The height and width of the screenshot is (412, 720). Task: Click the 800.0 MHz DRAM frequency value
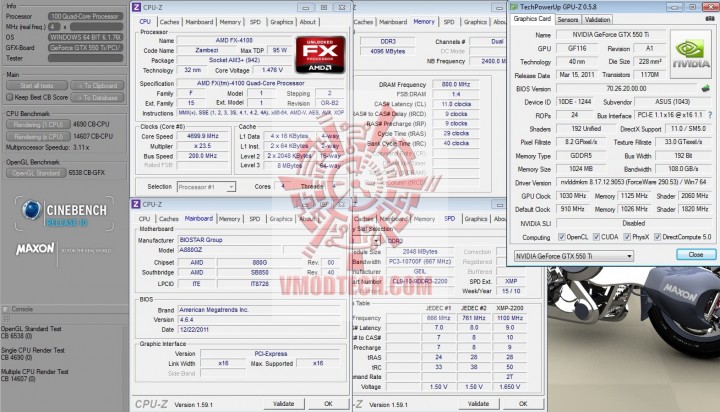[x=456, y=85]
